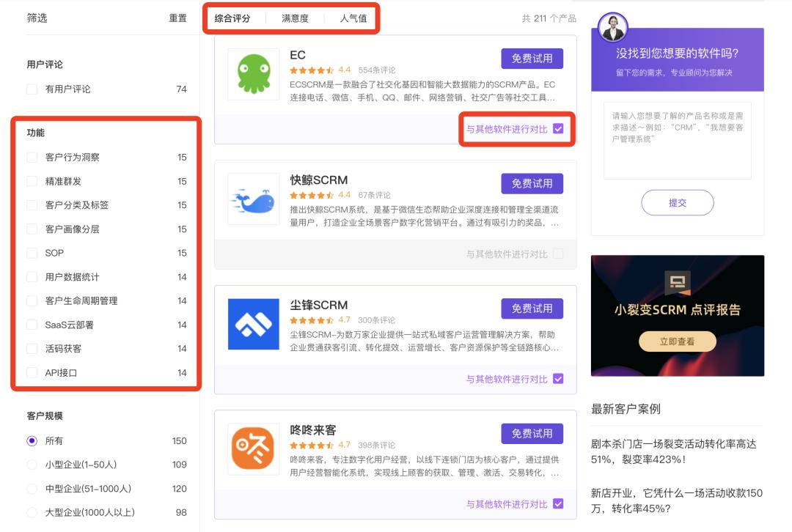Click 尘锋SCRM's 300条评论 review count
Screen dimensions: 792x532
[x=377, y=320]
